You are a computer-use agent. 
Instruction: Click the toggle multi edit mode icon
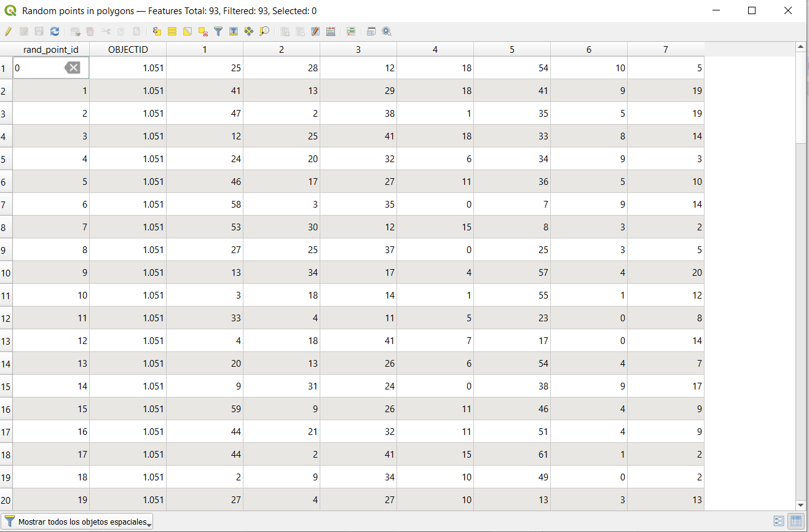24,31
